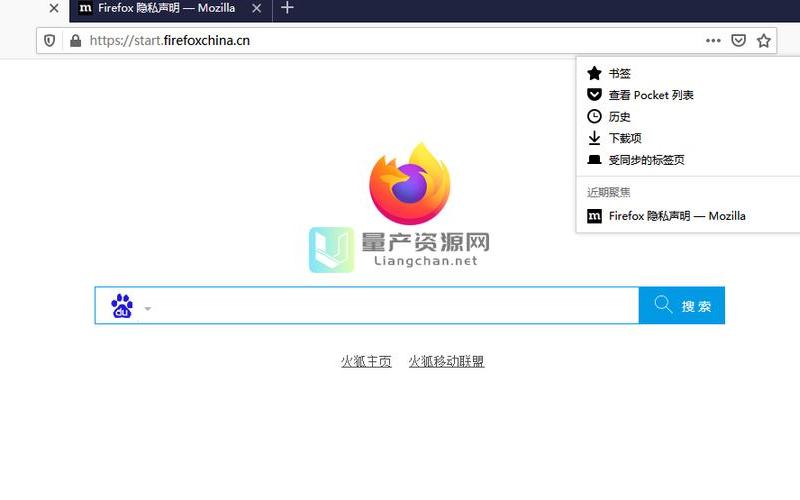
Task: Open a new tab with the plus button
Action: coord(287,8)
